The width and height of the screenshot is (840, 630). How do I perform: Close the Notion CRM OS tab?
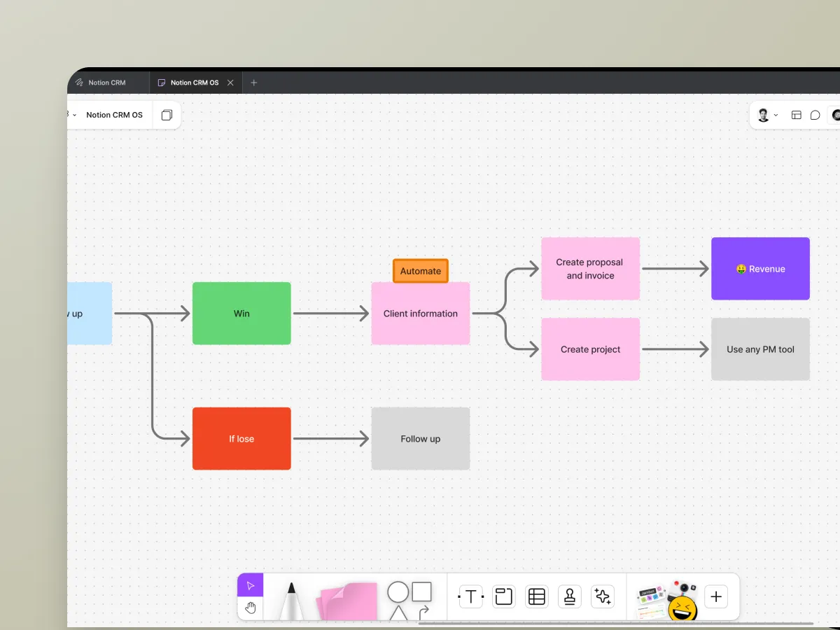[x=231, y=83]
